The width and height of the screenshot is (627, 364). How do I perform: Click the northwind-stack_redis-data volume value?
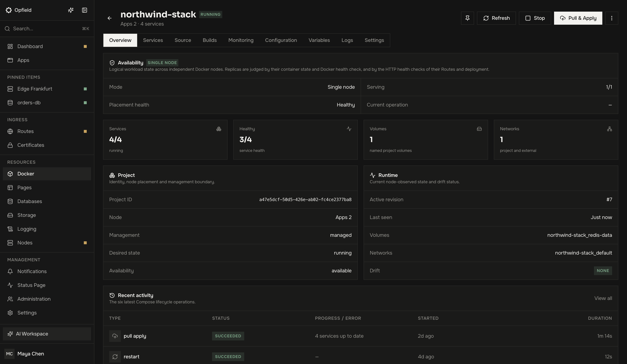click(579, 235)
